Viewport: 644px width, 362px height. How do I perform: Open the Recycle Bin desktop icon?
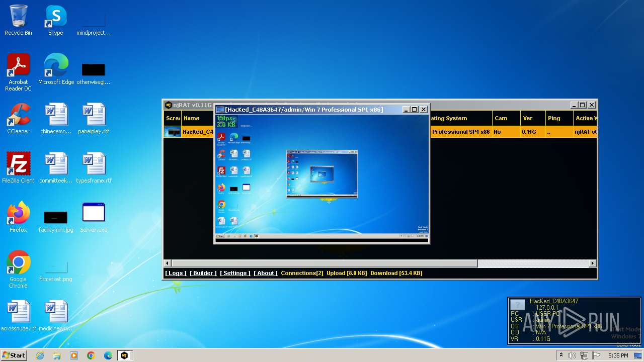click(18, 20)
